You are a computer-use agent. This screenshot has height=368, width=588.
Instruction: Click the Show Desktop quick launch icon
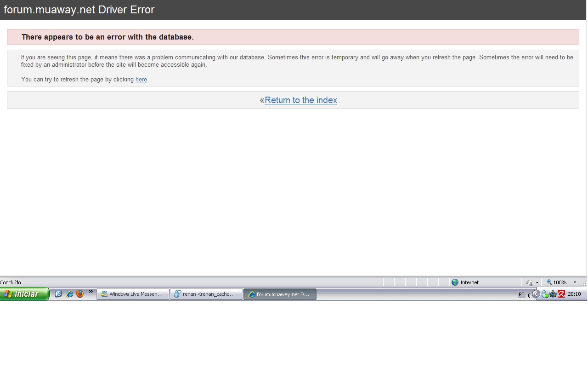[58, 294]
